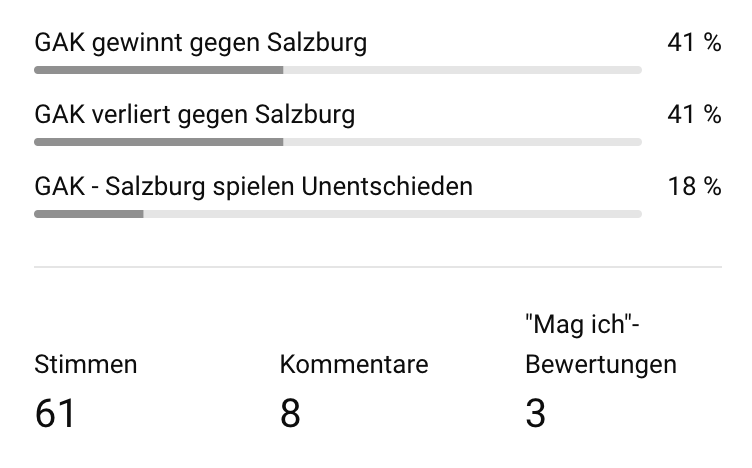Click the likes count 3
This screenshot has width=752, height=468.
click(x=536, y=413)
